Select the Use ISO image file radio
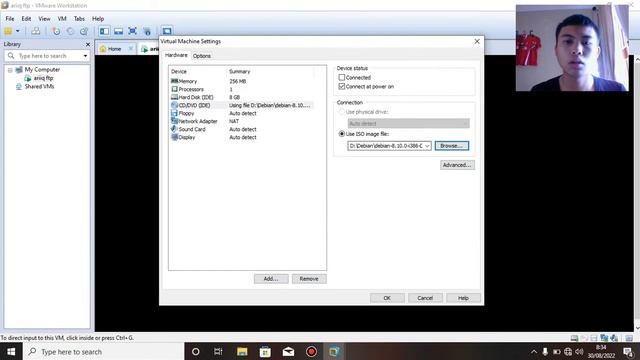Screen dimensions: 640x360 pos(342,134)
